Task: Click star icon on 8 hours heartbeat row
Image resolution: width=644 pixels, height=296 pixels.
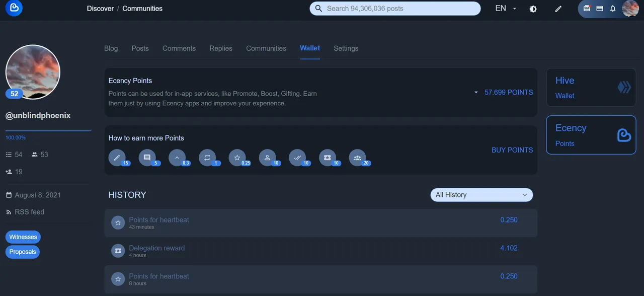Action: point(118,279)
